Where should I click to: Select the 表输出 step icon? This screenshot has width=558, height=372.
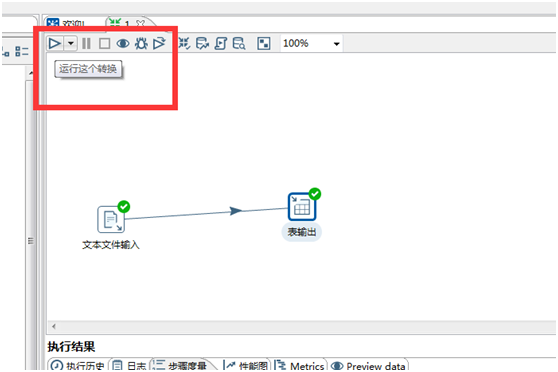(x=302, y=206)
